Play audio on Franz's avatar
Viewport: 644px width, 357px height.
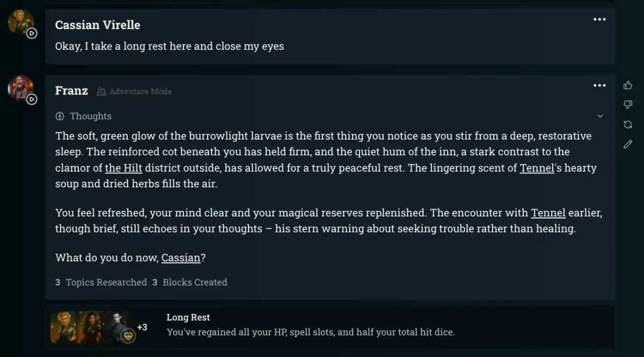[x=32, y=99]
